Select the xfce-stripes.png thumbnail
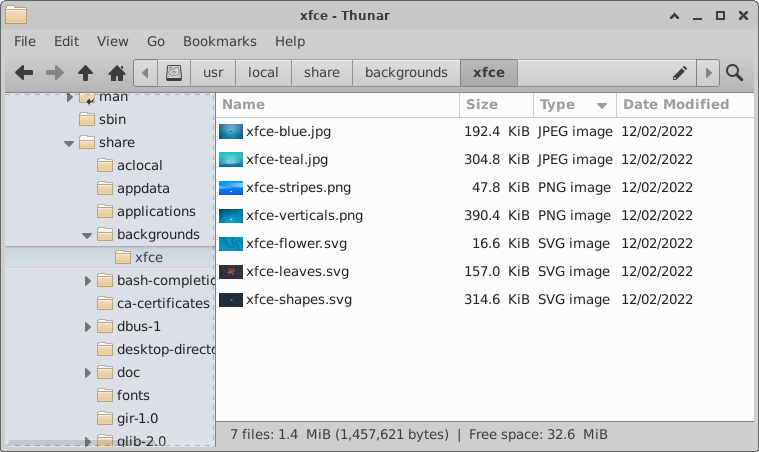This screenshot has height=452, width=759. 231,188
